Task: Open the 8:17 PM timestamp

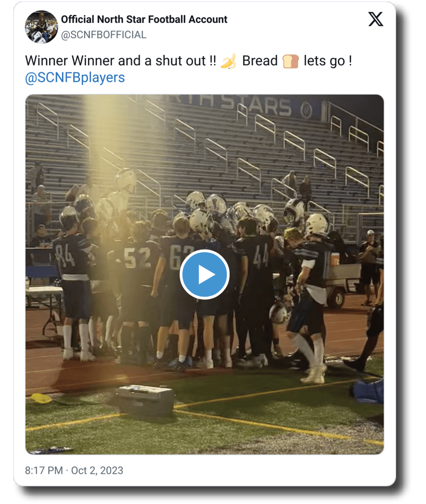Action: (x=44, y=471)
